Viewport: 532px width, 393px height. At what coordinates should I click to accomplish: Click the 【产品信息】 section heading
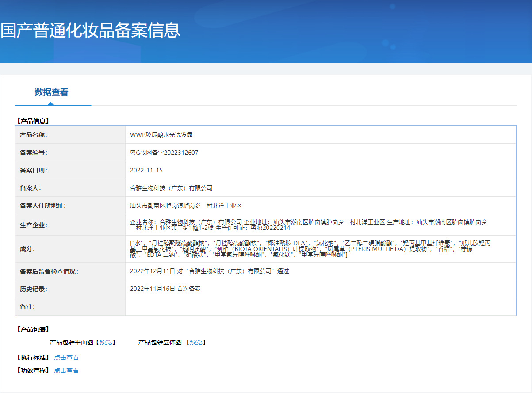click(33, 121)
